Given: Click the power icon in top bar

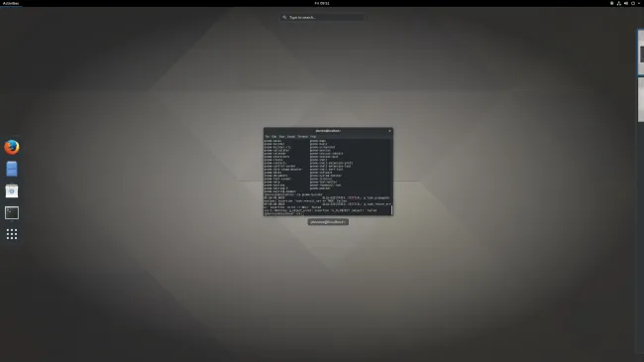Looking at the screenshot, I should (x=633, y=3).
